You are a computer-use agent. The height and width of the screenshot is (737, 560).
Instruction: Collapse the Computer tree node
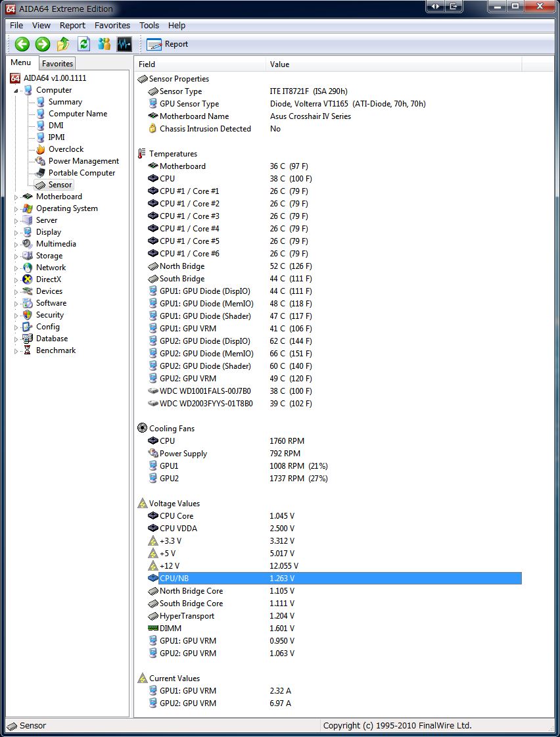pos(16,90)
